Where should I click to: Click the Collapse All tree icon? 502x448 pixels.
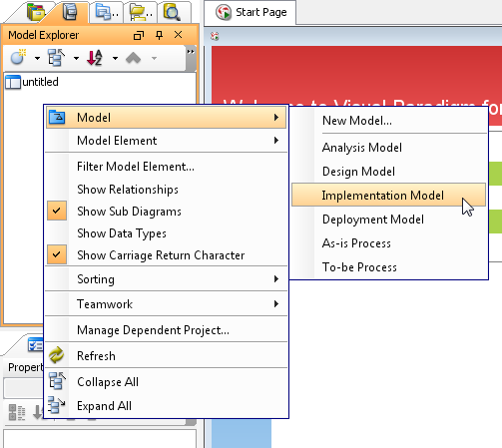(x=57, y=381)
